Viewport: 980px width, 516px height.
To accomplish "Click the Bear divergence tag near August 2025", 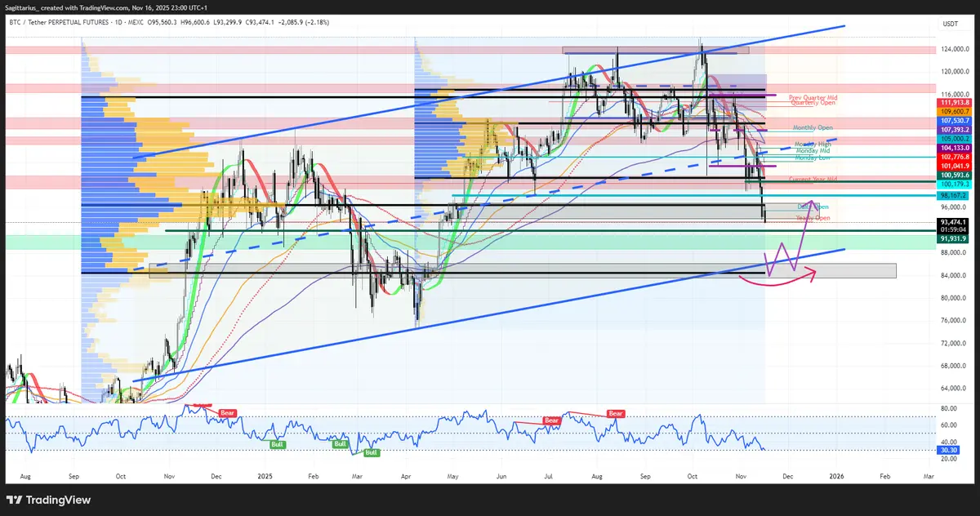I will pyautogui.click(x=616, y=414).
